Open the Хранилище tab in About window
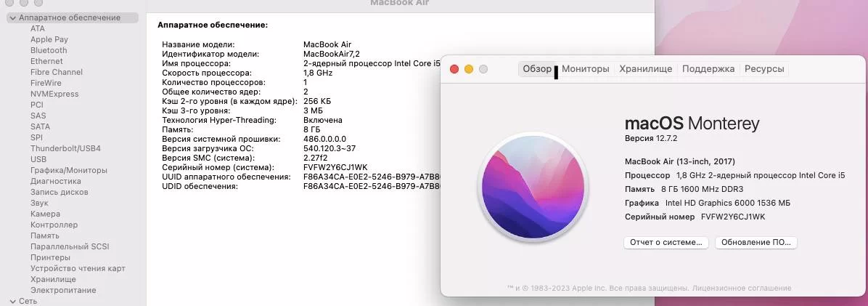The width and height of the screenshot is (868, 306). click(x=645, y=69)
